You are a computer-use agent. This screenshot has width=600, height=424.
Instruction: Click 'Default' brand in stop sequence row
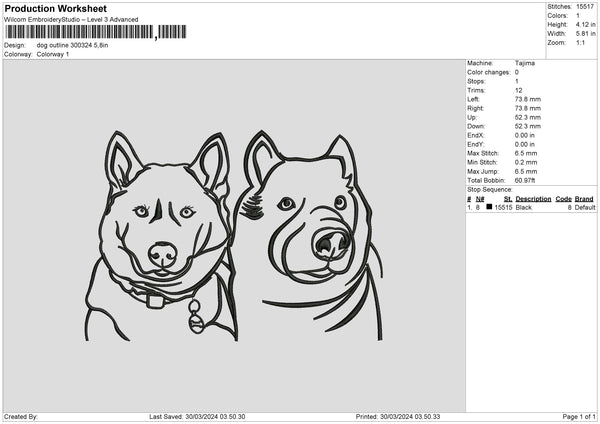[585, 207]
